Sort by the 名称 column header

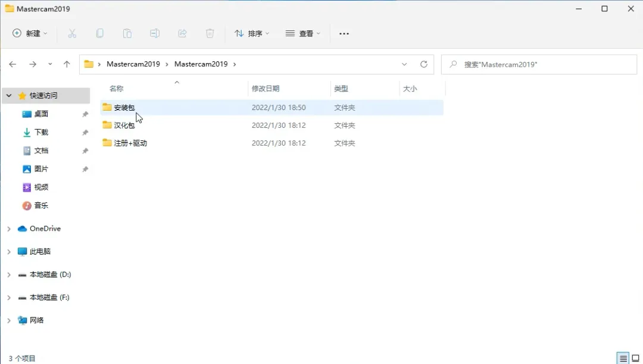click(117, 89)
